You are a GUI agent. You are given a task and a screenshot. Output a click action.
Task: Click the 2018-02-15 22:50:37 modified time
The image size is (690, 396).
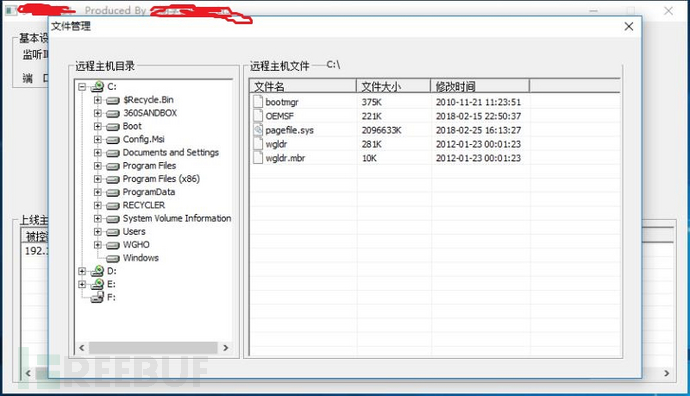478,116
